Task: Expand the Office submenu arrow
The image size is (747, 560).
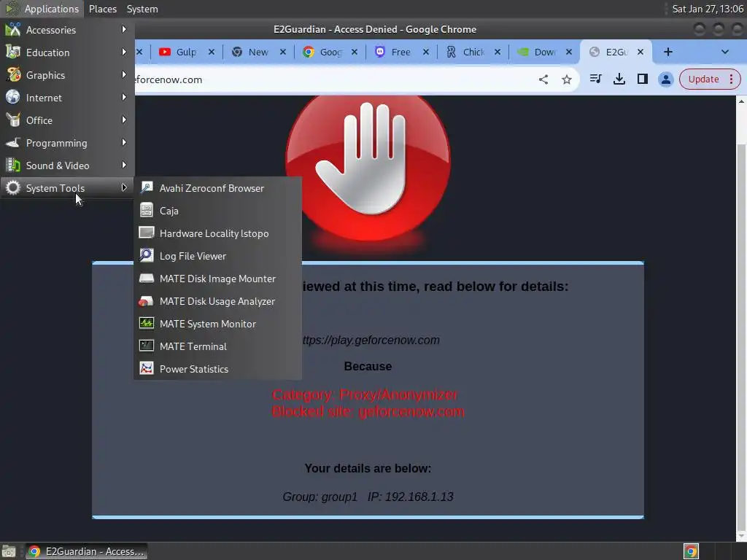Action: coord(124,120)
